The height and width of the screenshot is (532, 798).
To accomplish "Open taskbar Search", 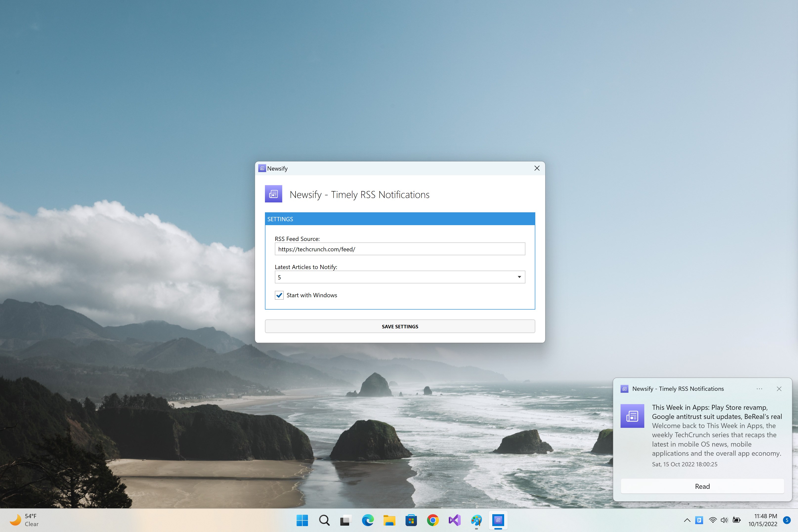I will point(324,520).
